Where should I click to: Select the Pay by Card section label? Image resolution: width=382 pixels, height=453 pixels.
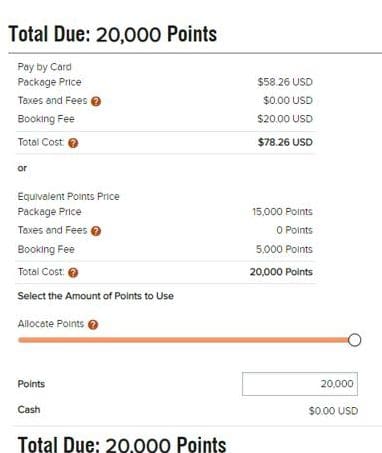point(44,67)
